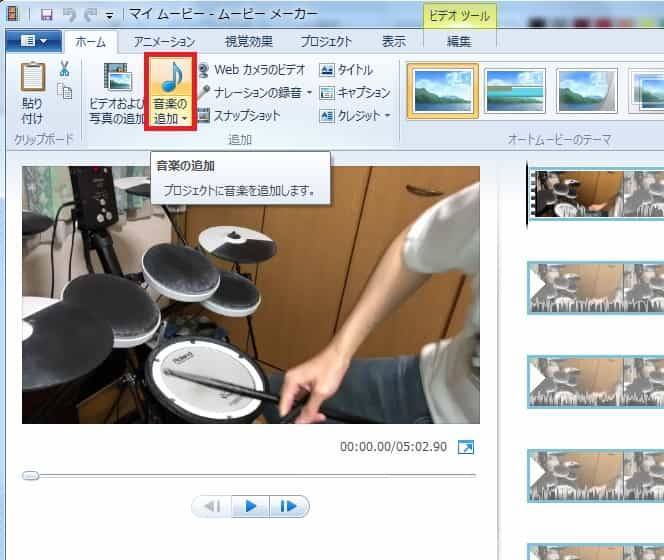Click the 音楽の追加 music note icon
The width and height of the screenshot is (664, 560).
(171, 77)
